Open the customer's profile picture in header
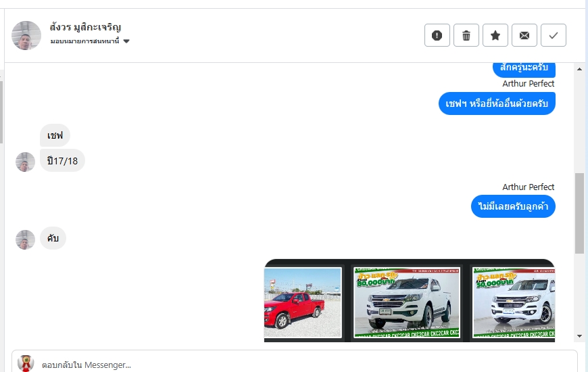 coord(26,35)
